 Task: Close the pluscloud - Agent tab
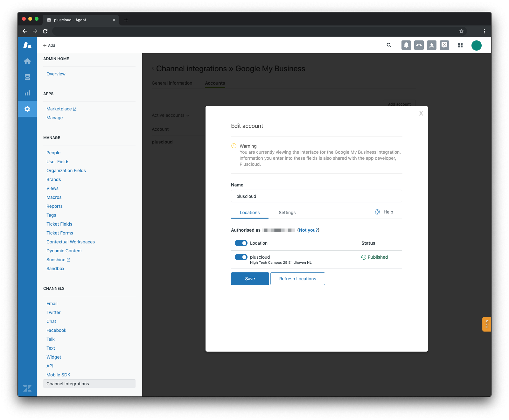(114, 20)
